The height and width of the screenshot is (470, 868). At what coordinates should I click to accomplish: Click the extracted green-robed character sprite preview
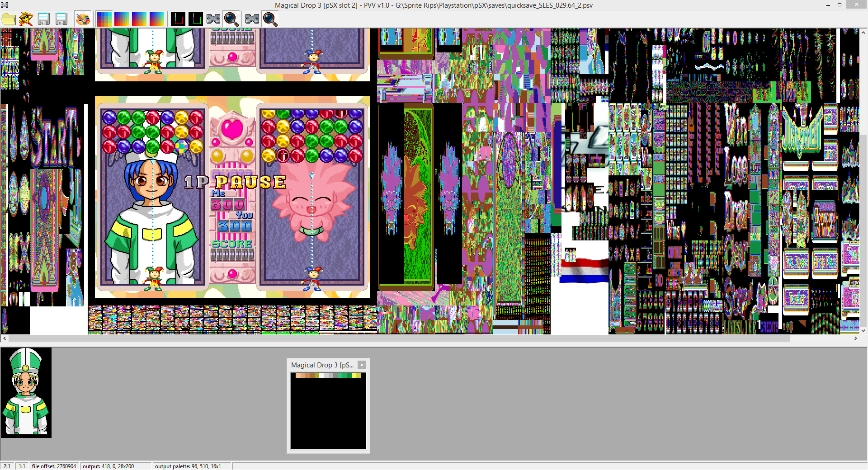click(26, 392)
